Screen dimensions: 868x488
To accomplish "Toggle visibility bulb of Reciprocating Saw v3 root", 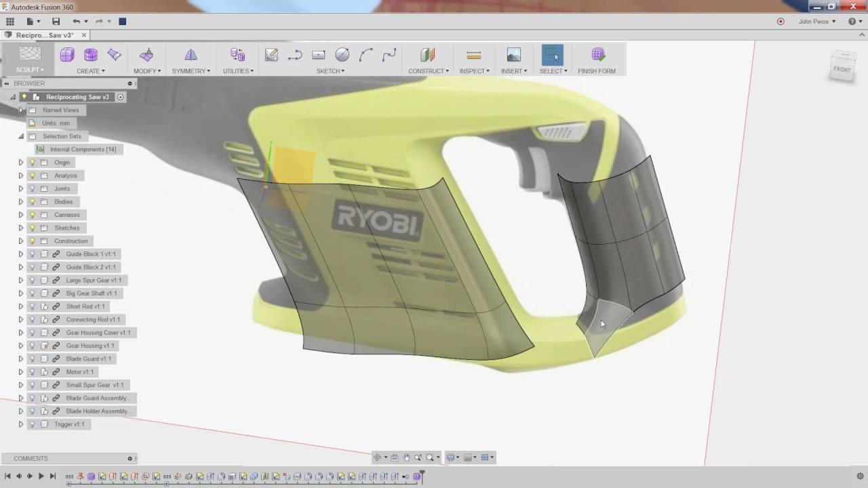I will 24,97.
